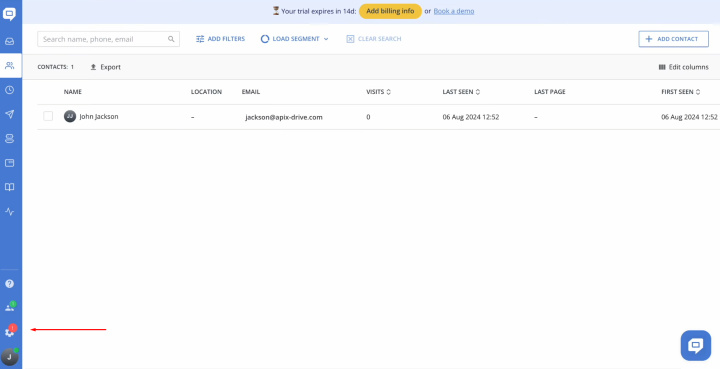This screenshot has height=369, width=720.
Task: Open the help question mark icon
Action: pyautogui.click(x=9, y=284)
